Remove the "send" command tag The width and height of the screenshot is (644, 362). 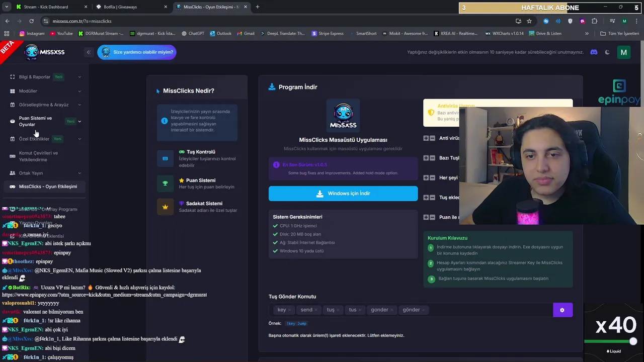click(x=316, y=310)
